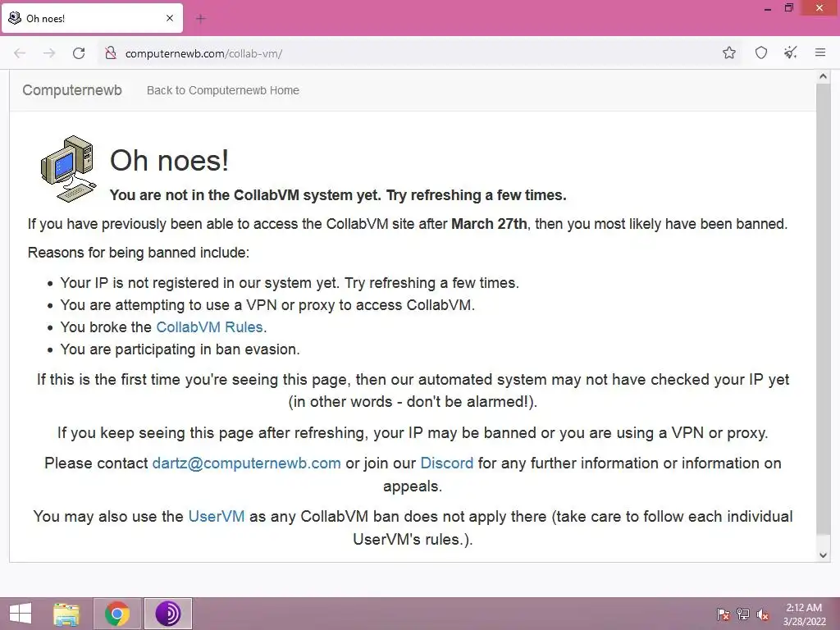Click 'Reasons for being banned include:' text
840x630 pixels.
[138, 253]
